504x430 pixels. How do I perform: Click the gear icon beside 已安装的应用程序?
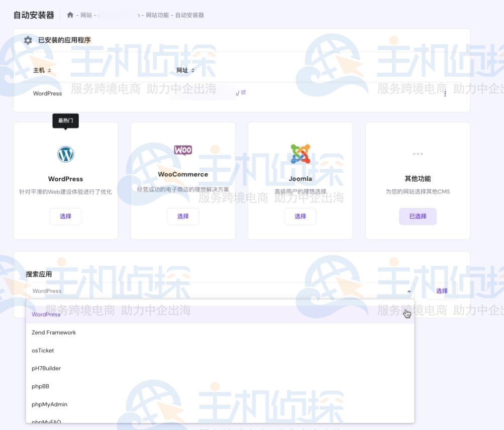[x=28, y=40]
